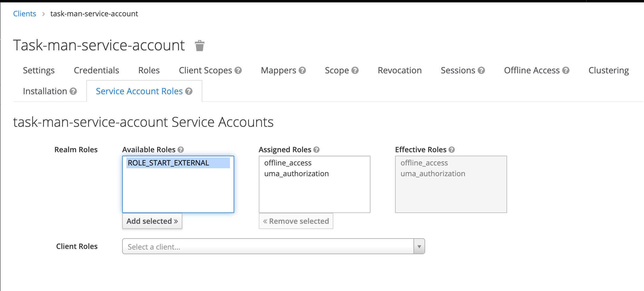Click help icon beside Effective Roles
This screenshot has height=291, width=644.
[x=452, y=149]
